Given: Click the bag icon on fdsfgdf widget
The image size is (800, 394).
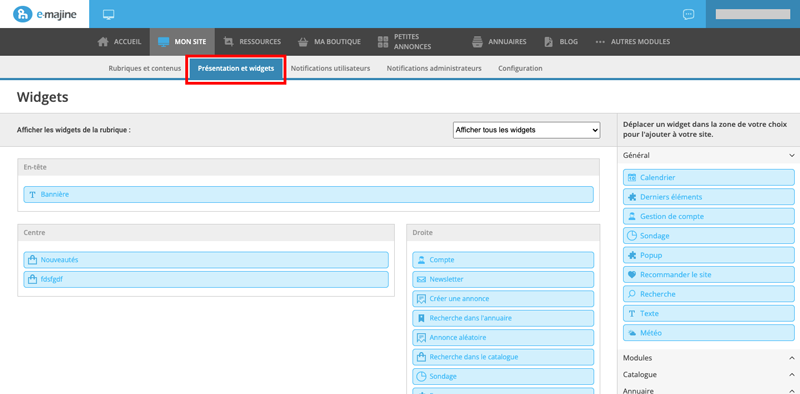Looking at the screenshot, I should pyautogui.click(x=33, y=279).
